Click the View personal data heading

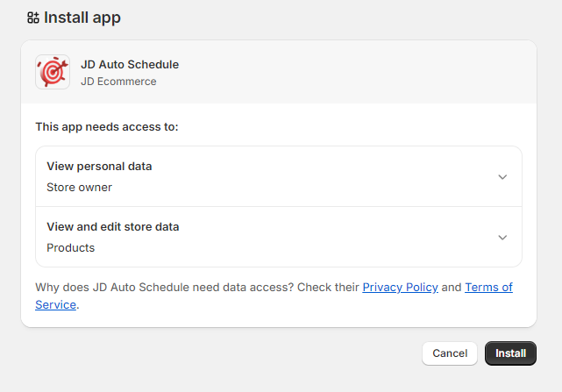coord(99,167)
